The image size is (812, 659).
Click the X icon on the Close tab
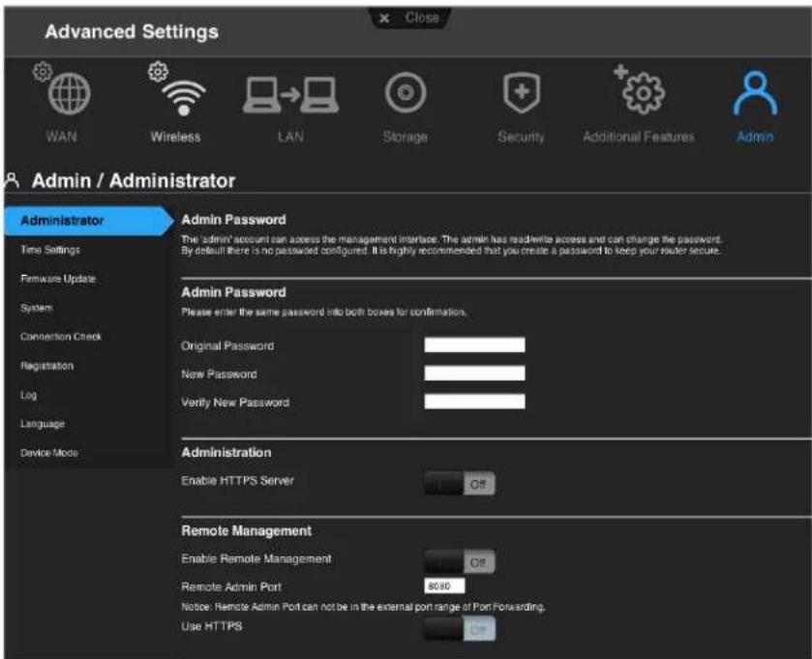(x=384, y=18)
